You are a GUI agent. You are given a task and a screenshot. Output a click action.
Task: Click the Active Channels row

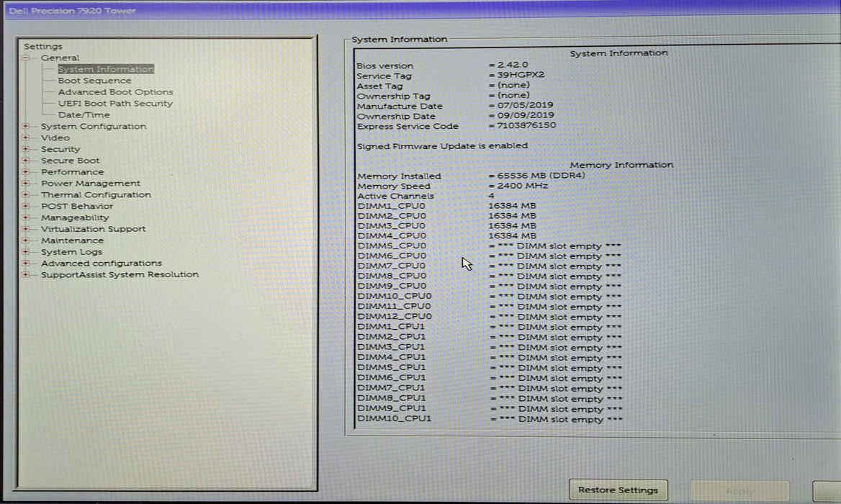pos(426,196)
